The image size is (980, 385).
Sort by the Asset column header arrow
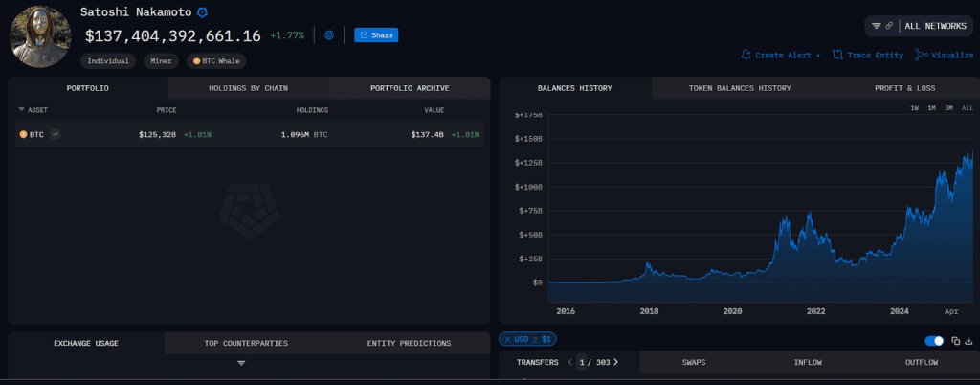coord(22,110)
